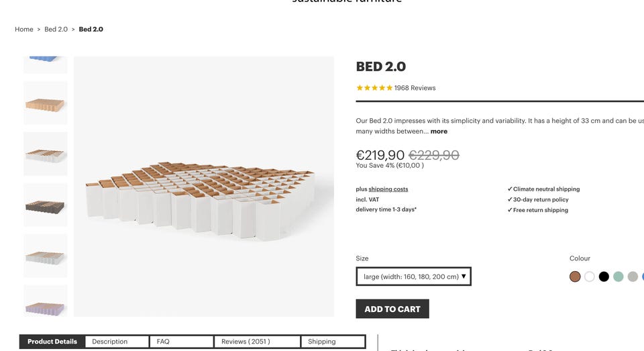Image resolution: width=644 pixels, height=351 pixels.
Task: Open the Size dropdown menu
Action: click(413, 277)
